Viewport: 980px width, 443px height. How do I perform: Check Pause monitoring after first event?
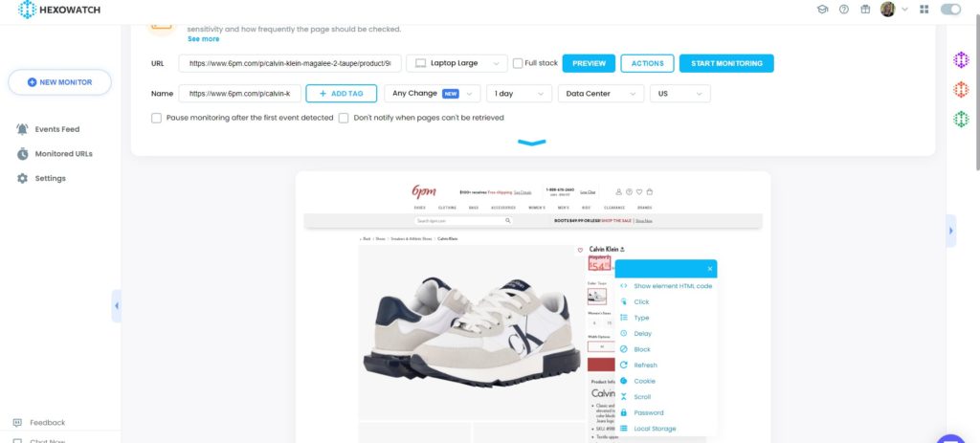[156, 118]
